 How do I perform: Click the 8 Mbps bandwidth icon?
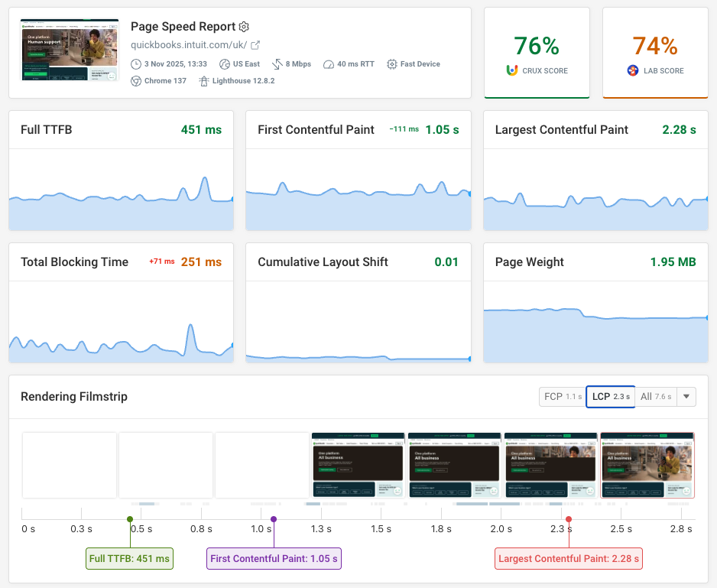coord(277,63)
